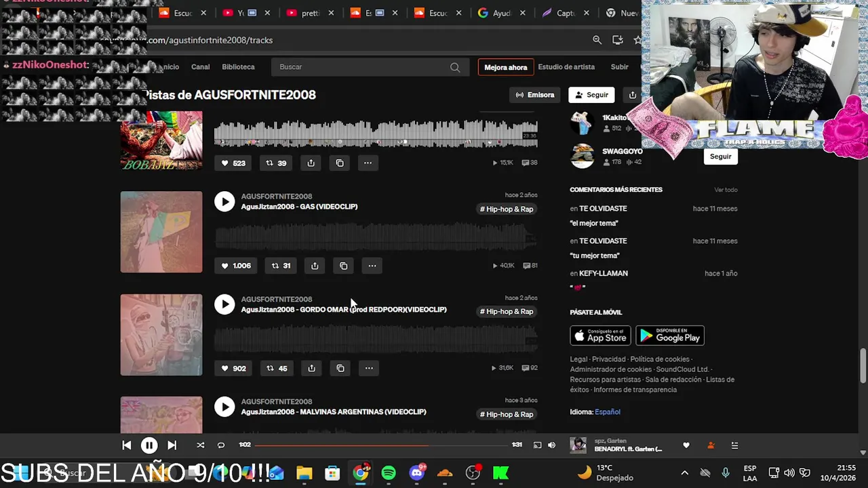Seek within the GAS track waveform

tap(376, 237)
